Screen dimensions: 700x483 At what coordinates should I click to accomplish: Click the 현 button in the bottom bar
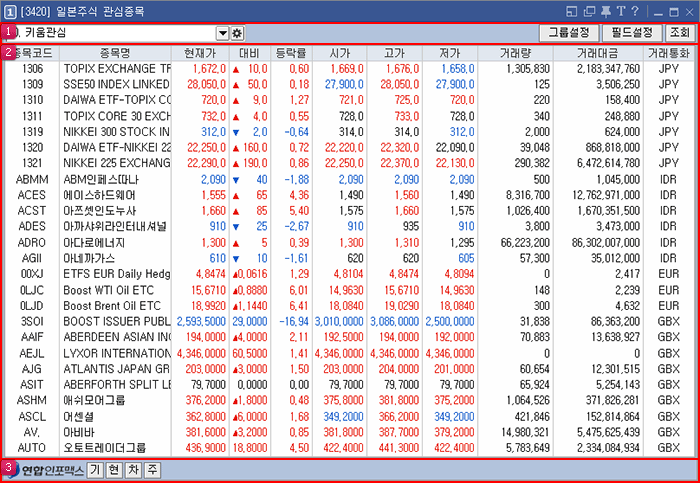tap(114, 470)
